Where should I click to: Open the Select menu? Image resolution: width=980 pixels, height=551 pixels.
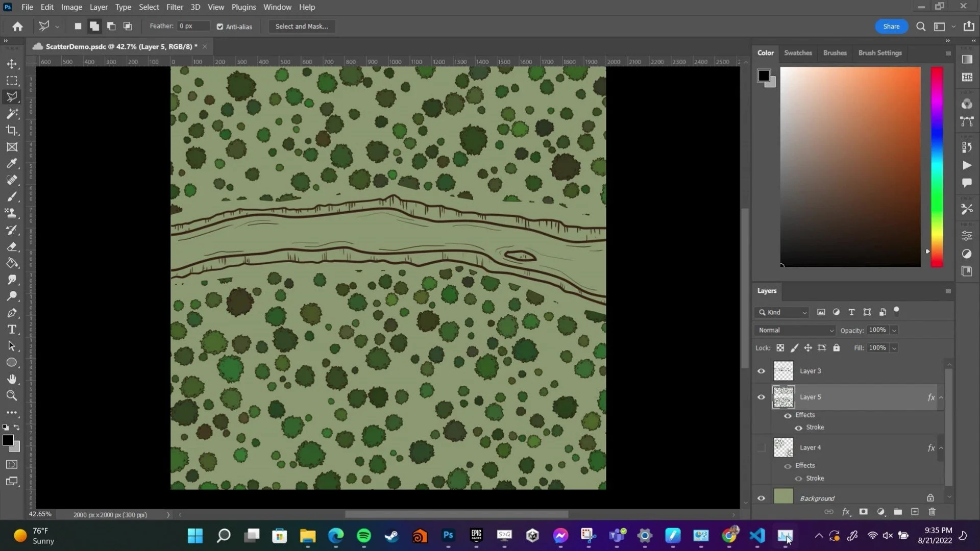click(x=149, y=7)
